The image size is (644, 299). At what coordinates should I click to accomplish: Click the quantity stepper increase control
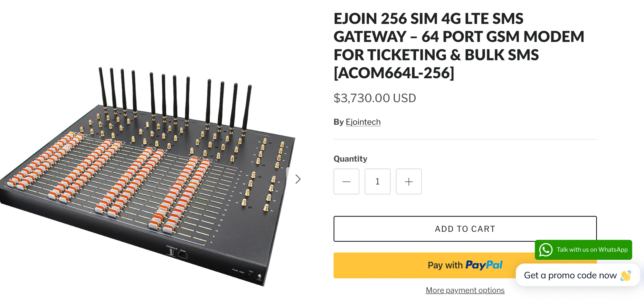pos(408,181)
